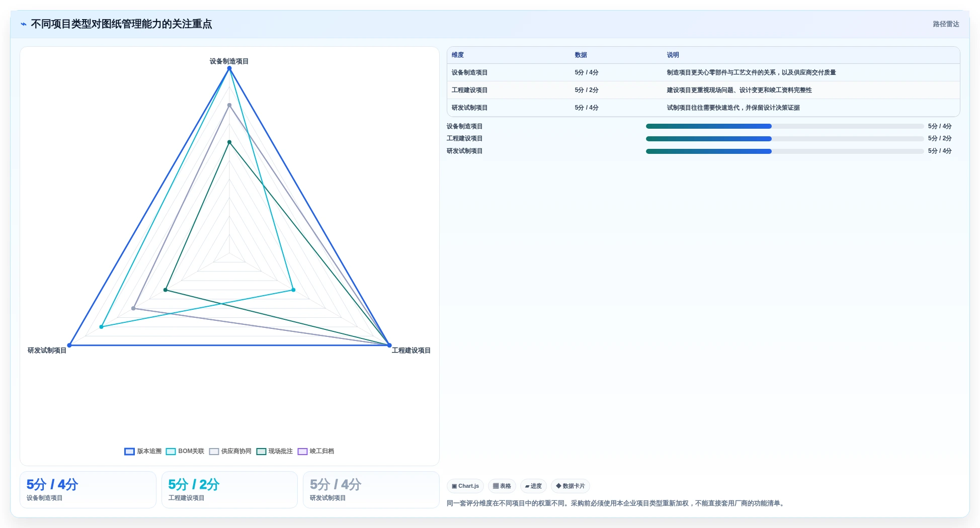
Task: Click the footer note starting 同一套评分维度
Action: pyautogui.click(x=616, y=503)
